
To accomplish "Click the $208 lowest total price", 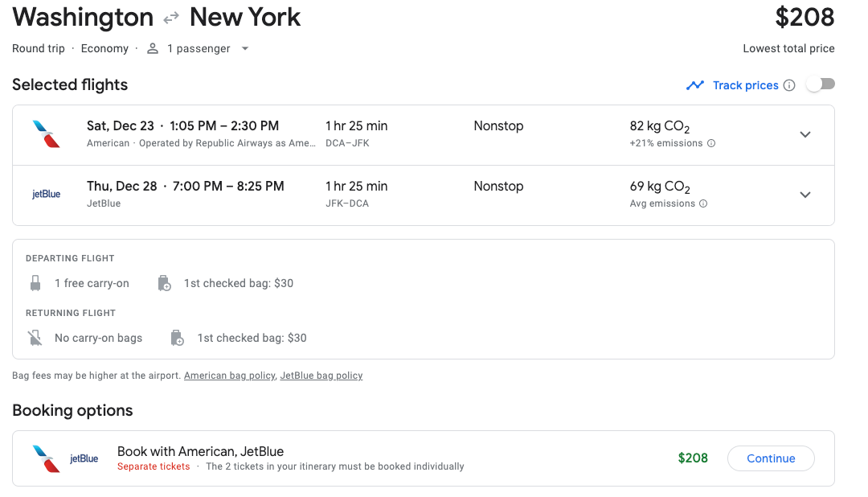I will click(805, 17).
